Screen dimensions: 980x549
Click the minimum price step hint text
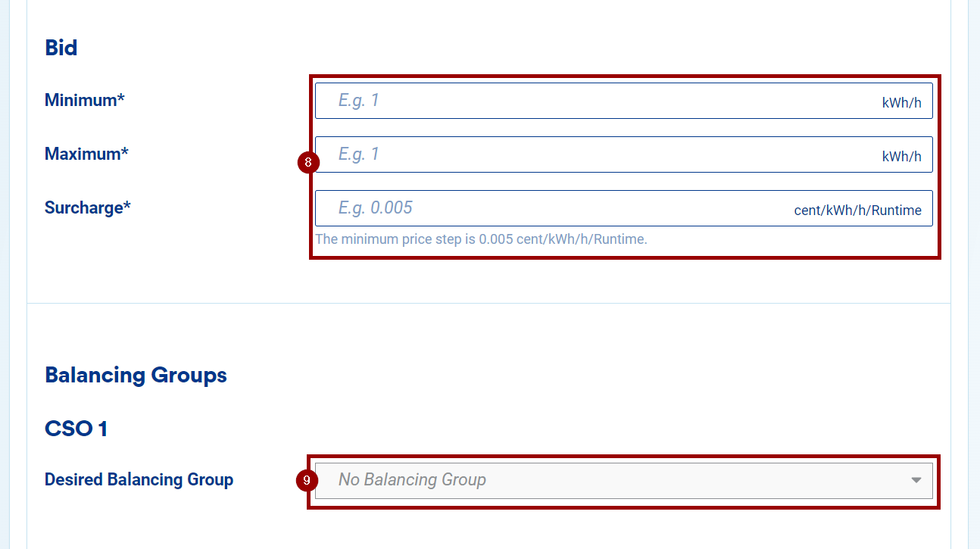481,239
